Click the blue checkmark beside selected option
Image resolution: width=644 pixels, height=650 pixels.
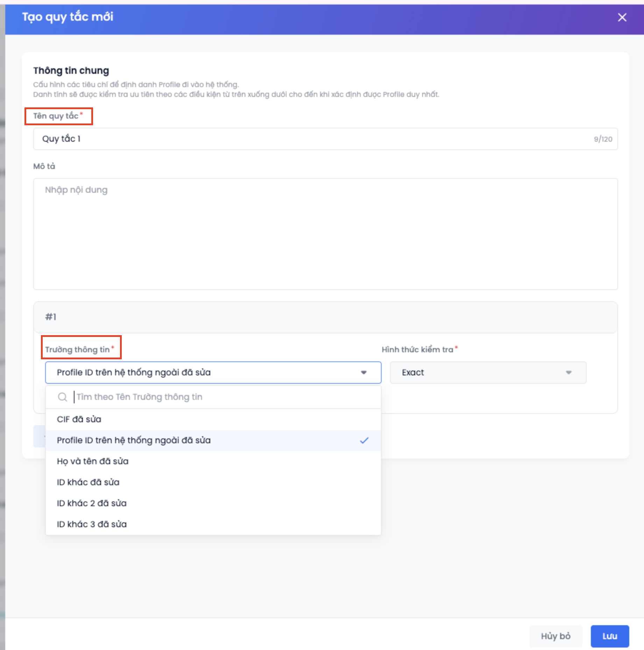364,440
